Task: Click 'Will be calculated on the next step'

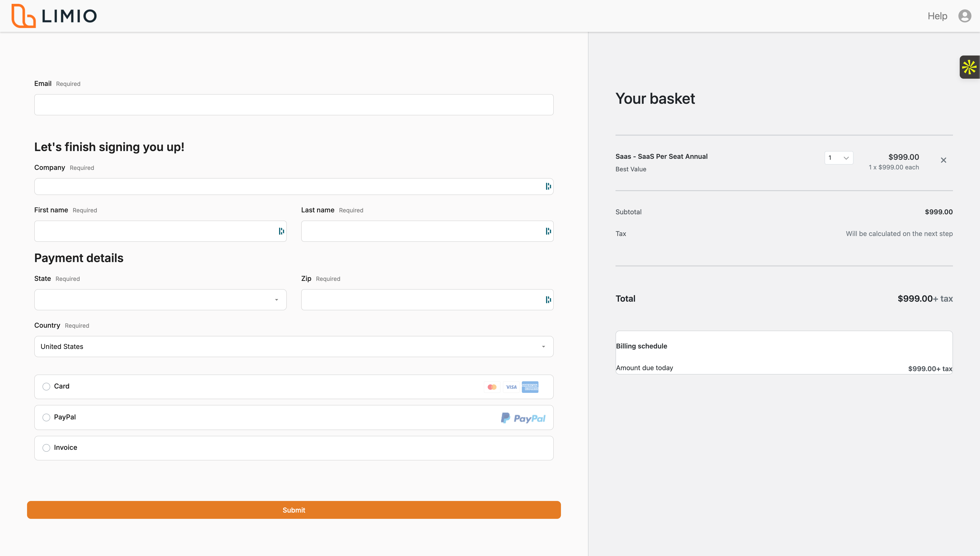Action: 899,234
